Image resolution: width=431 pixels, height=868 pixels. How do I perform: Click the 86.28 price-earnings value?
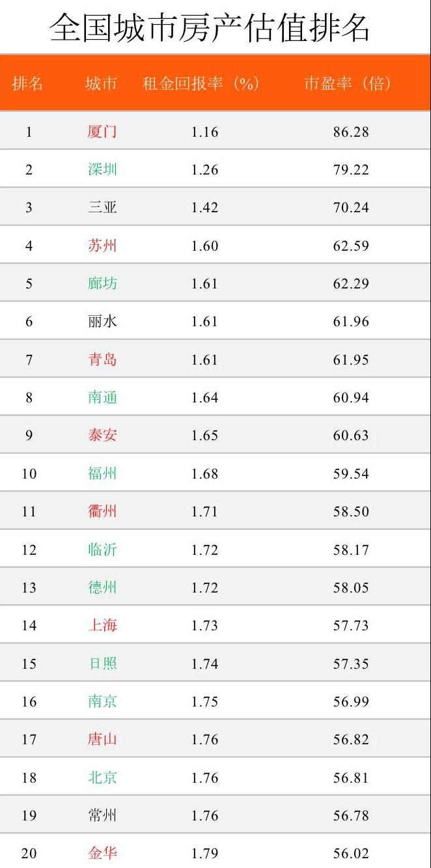coord(351,132)
